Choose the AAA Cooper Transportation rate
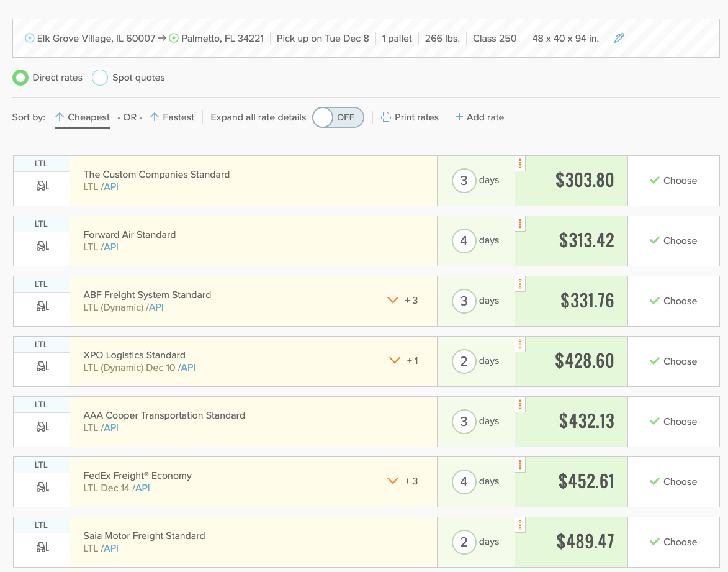This screenshot has width=728, height=572. coord(673,422)
